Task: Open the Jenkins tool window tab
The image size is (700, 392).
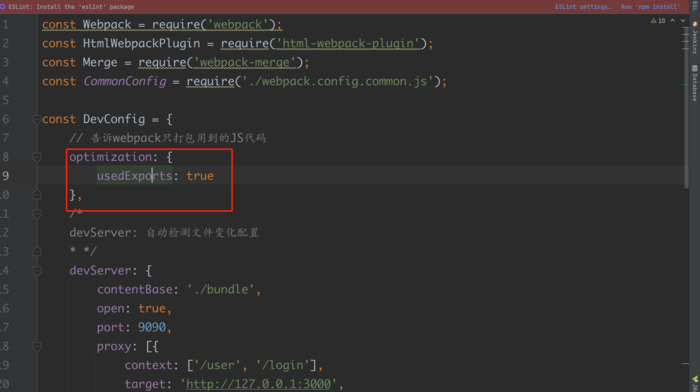Action: coord(695,38)
